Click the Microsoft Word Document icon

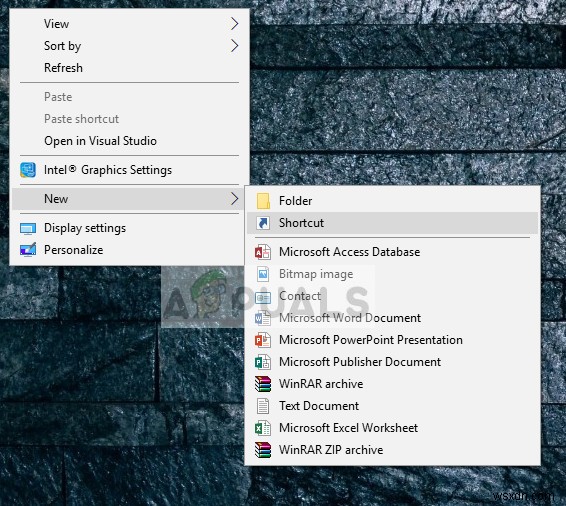pos(263,318)
